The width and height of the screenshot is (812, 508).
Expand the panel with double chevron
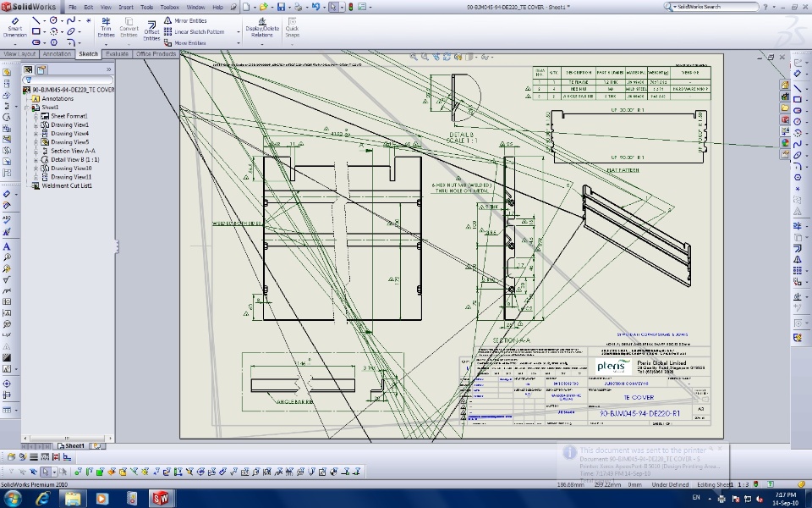click(109, 69)
